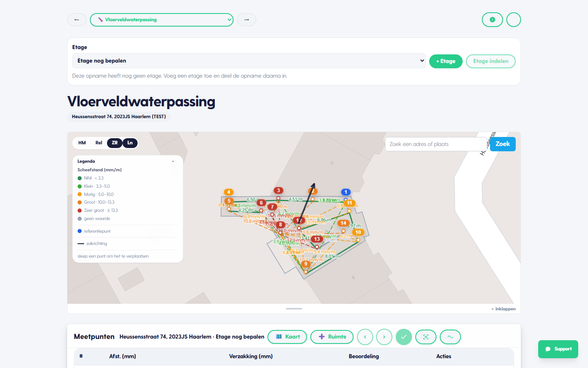Click the empty round button beside info
Image resolution: width=588 pixels, height=368 pixels.
(x=514, y=20)
